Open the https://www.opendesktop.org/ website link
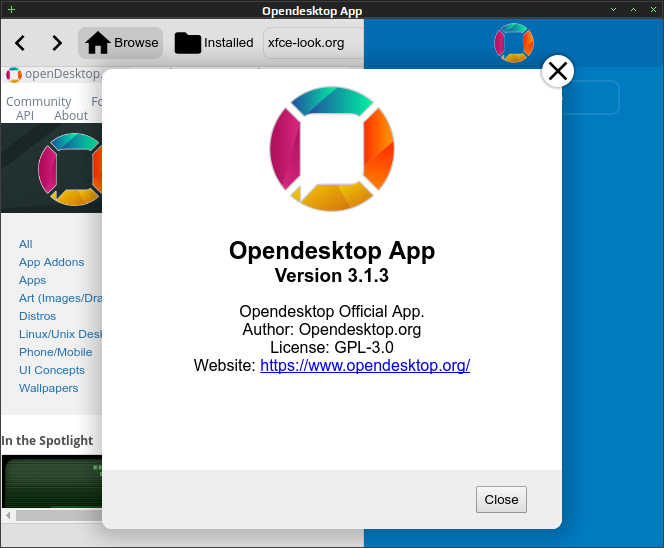 pos(365,365)
